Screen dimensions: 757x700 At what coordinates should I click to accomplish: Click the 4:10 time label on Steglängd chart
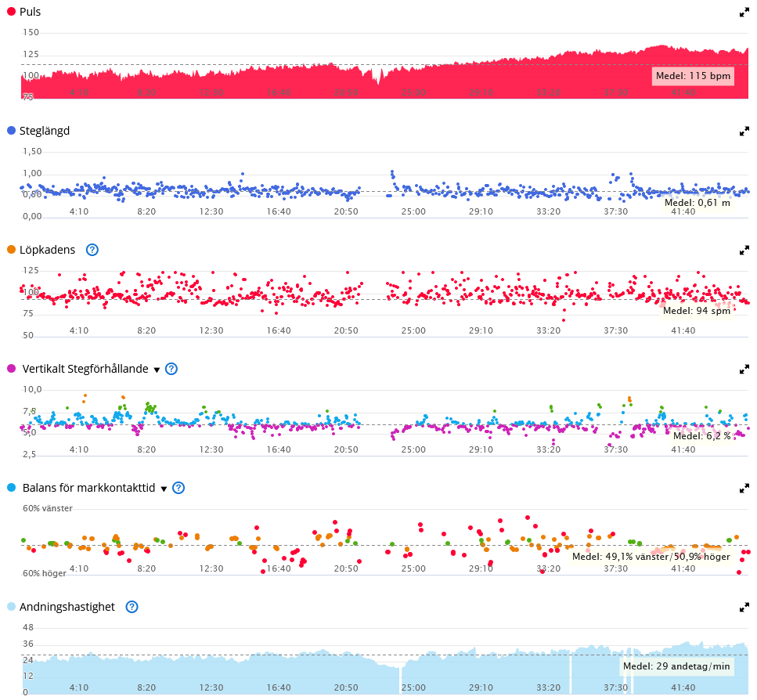click(x=79, y=211)
